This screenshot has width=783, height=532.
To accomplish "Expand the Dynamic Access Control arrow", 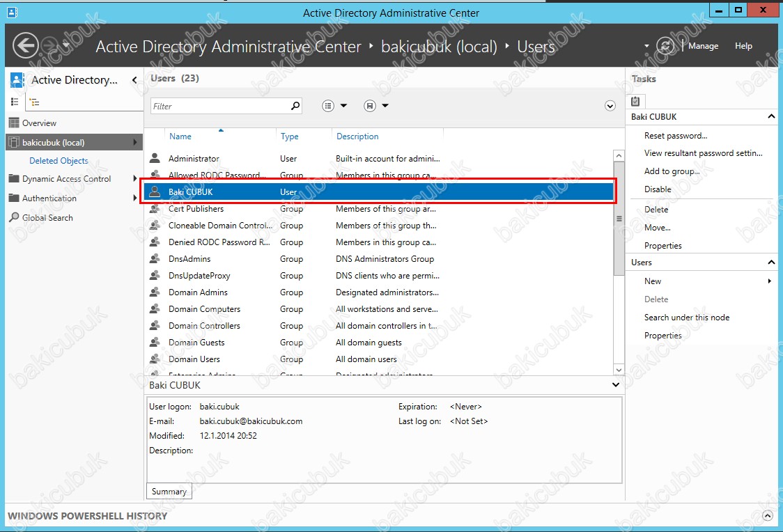I will click(135, 178).
